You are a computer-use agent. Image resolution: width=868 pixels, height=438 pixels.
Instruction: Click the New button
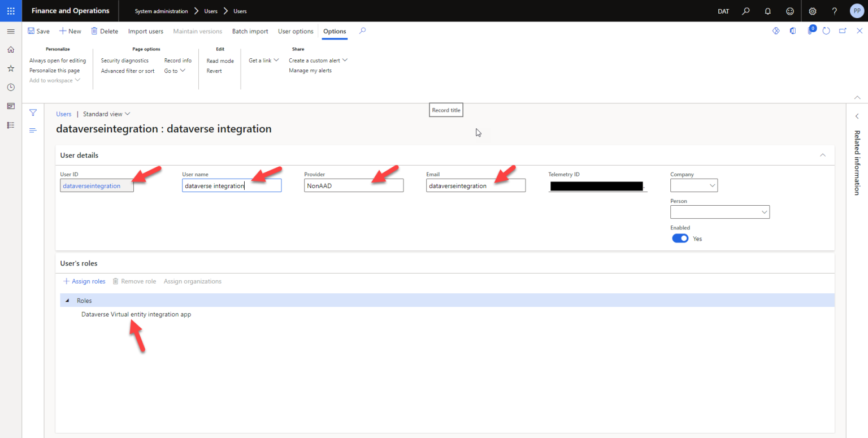click(x=70, y=31)
